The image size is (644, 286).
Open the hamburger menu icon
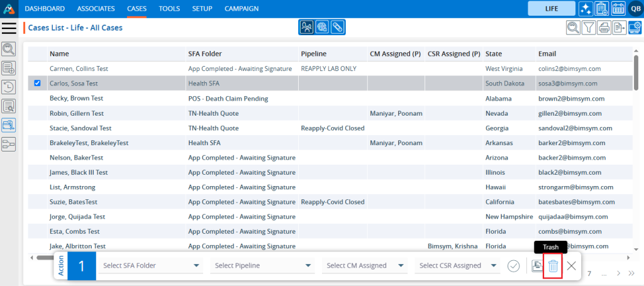click(9, 28)
